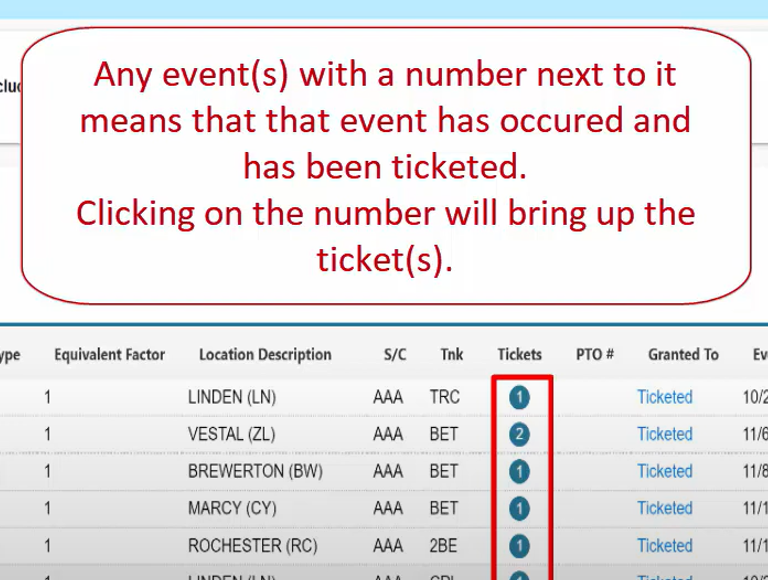This screenshot has width=768, height=580.
Task: Open the ticket badge in the LINDEN TRC row
Action: [x=519, y=397]
